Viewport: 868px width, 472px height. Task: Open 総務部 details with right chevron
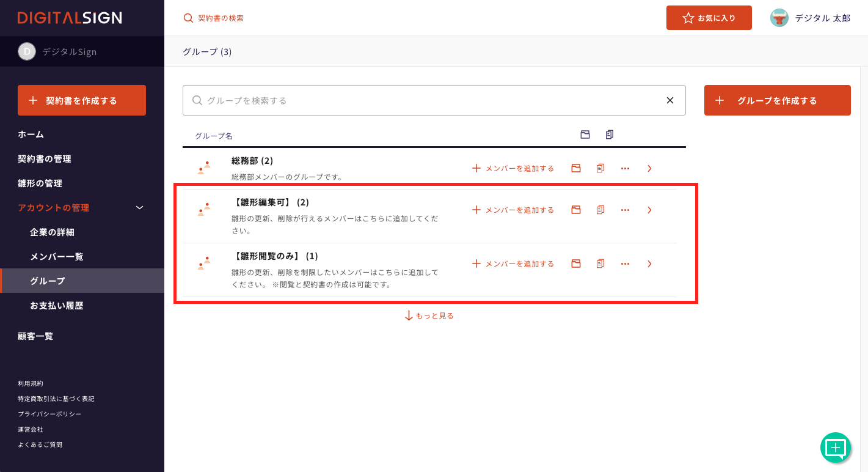click(x=649, y=168)
